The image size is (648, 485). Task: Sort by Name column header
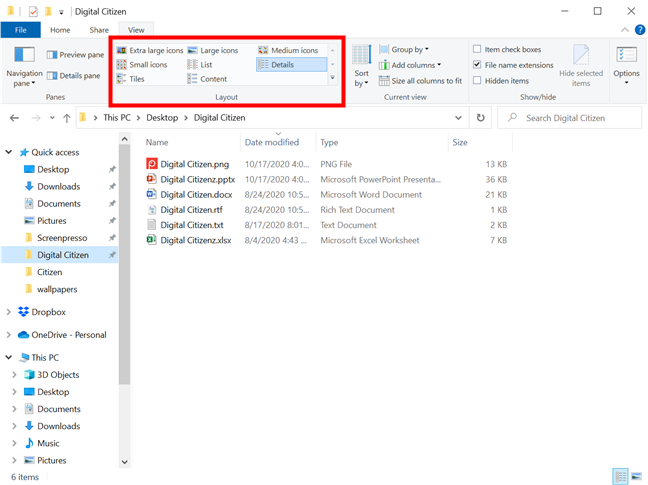(191, 143)
